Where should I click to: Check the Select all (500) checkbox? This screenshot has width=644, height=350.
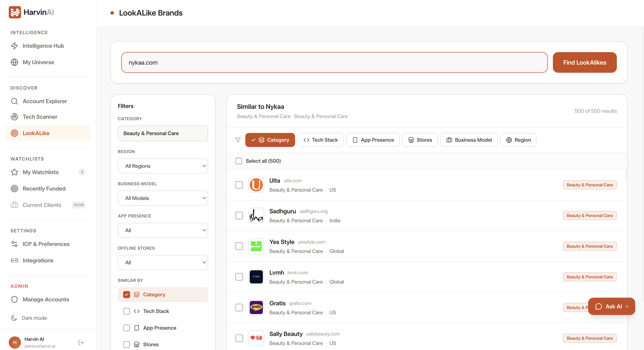click(239, 161)
